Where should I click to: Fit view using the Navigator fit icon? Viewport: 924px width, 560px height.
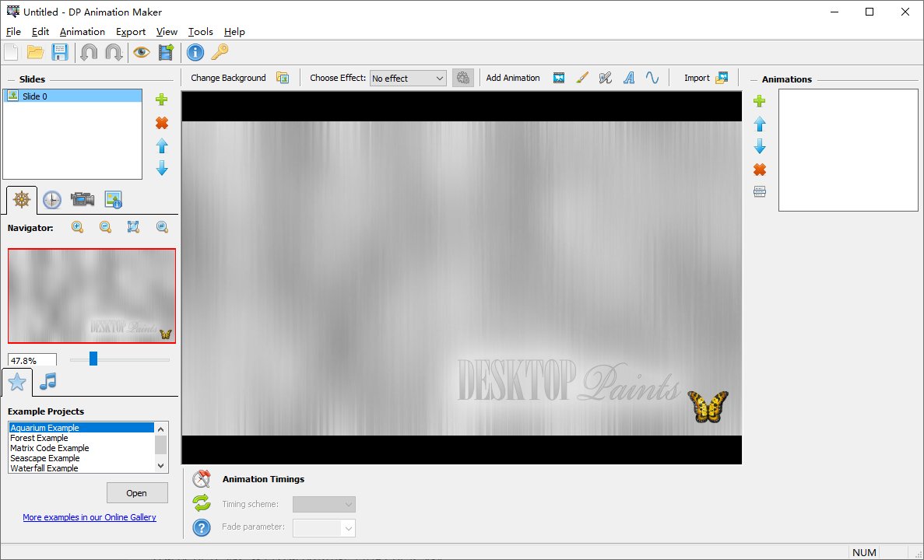click(132, 227)
